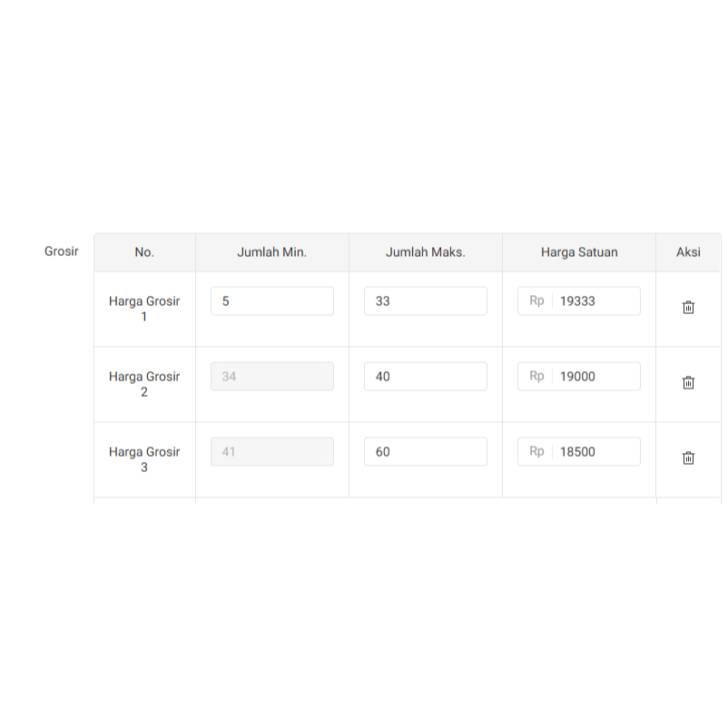Click the Harga Grosir 3 row label
Image resolution: width=728 pixels, height=728 pixels.
click(144, 459)
